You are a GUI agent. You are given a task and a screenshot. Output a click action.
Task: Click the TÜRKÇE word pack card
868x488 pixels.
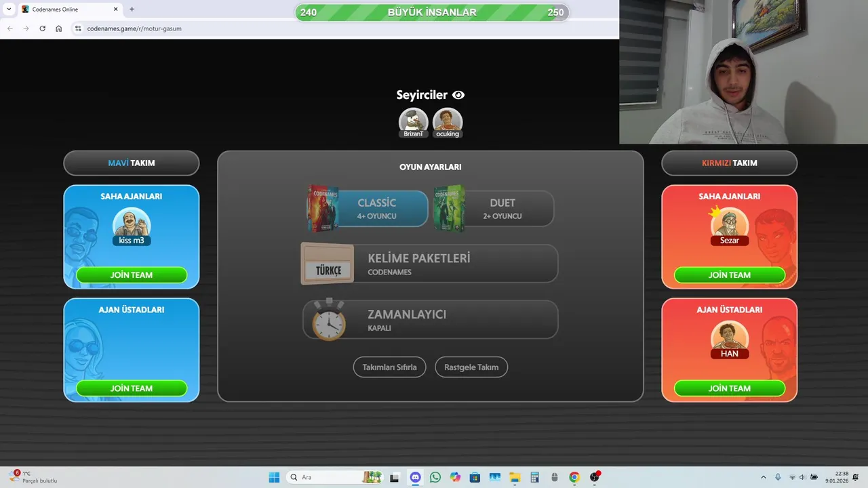[328, 264]
